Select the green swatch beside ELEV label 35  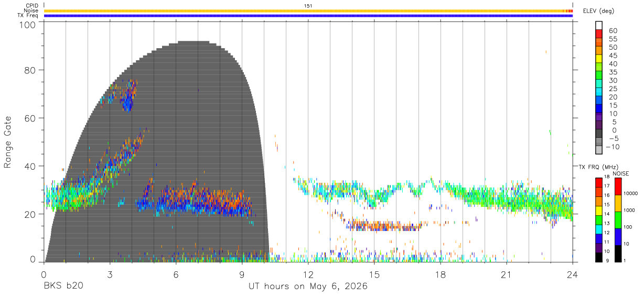[x=599, y=76]
